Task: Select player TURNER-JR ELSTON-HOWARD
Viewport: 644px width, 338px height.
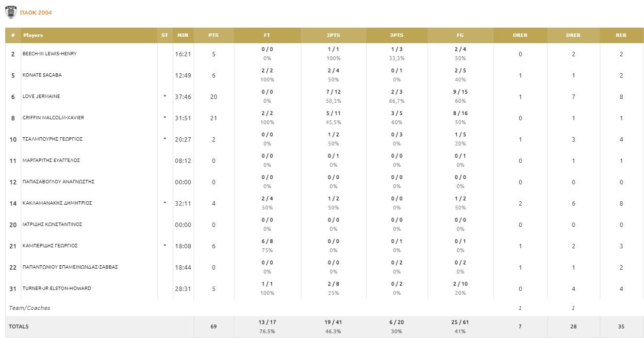Action: (x=57, y=289)
